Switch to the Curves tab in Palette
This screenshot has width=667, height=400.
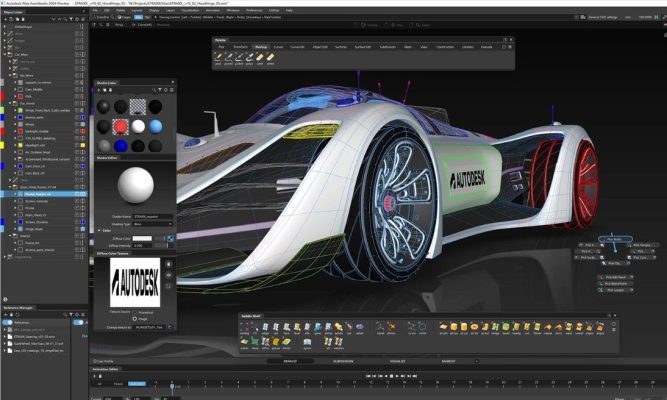click(x=278, y=46)
